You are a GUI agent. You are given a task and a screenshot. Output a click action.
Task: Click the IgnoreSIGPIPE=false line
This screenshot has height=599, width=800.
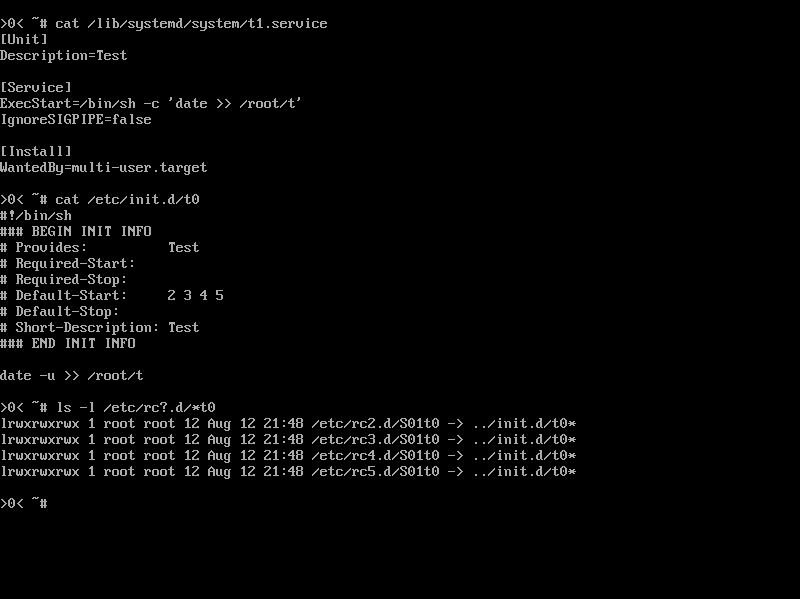[x=76, y=119]
